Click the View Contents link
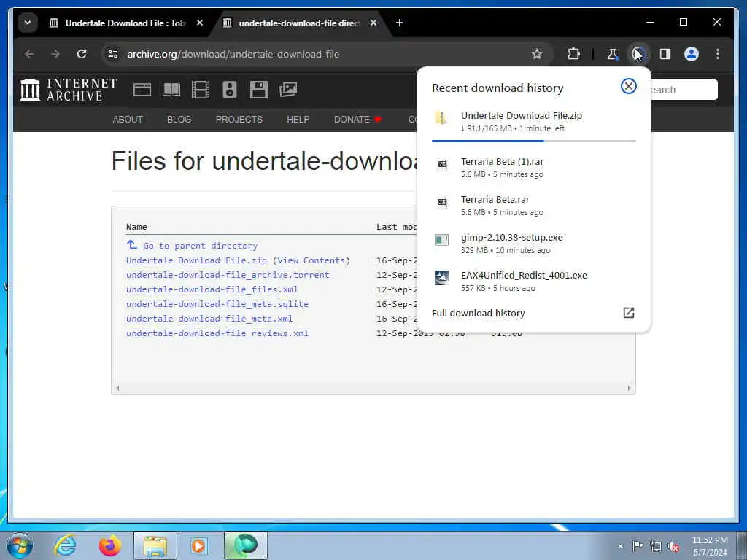The width and height of the screenshot is (747, 560). (311, 260)
